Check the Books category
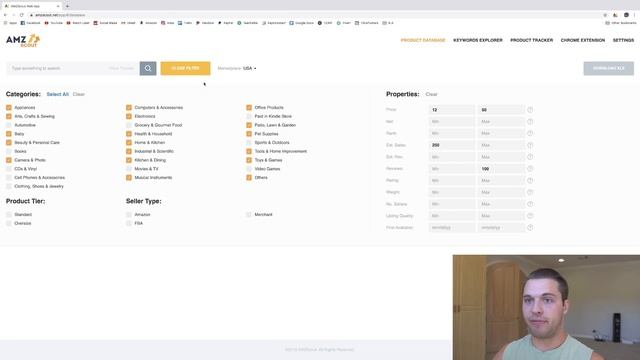The width and height of the screenshot is (640, 360). tap(9, 151)
